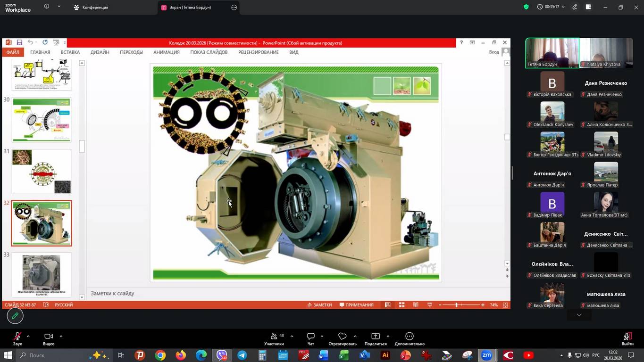Click the Leave meeting icon

(627, 337)
